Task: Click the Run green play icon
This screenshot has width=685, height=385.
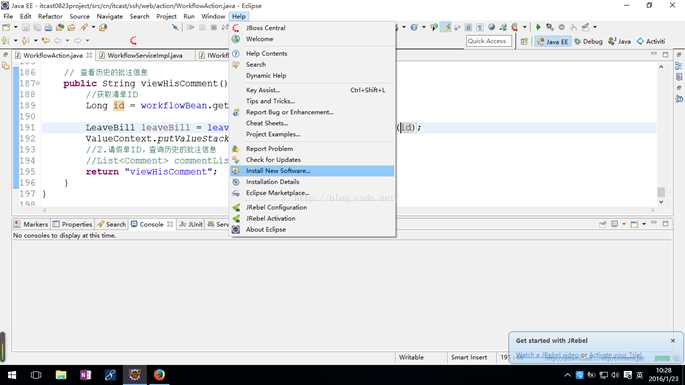Action: click(x=538, y=27)
